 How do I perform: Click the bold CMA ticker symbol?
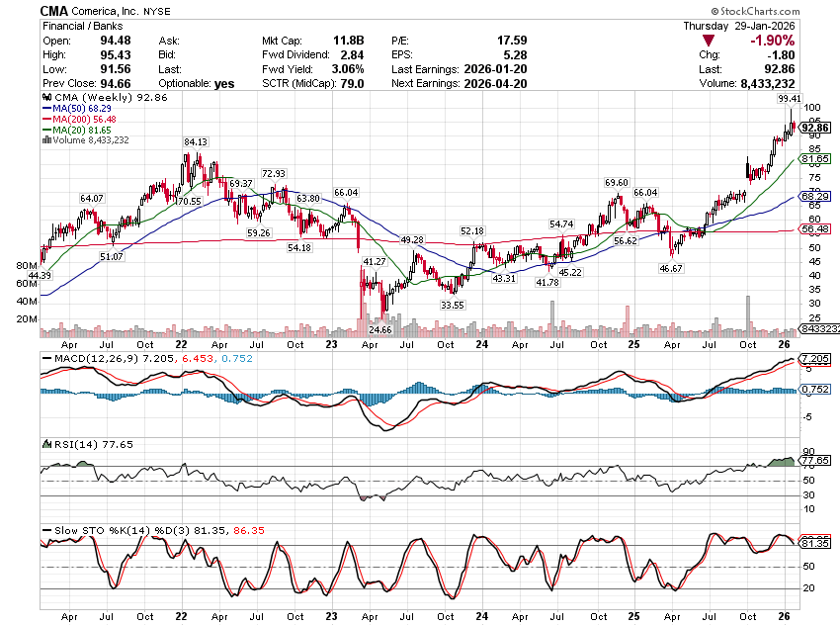54,10
